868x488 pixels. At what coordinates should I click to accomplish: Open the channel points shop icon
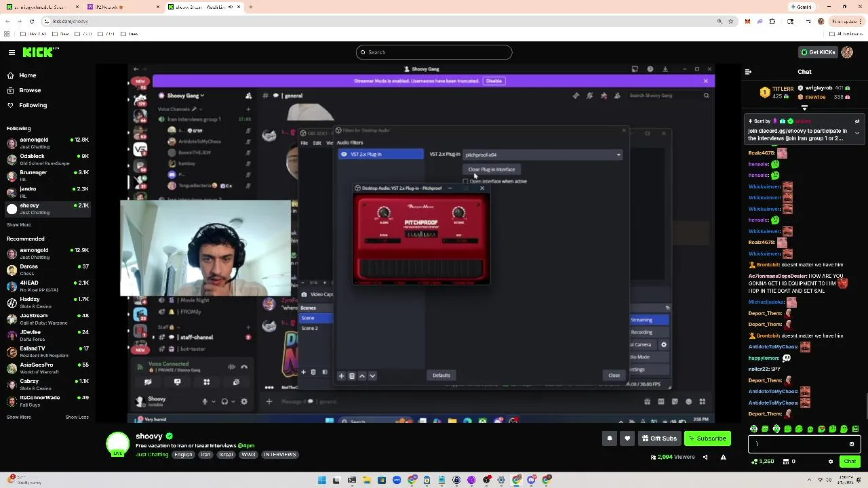pos(785,462)
